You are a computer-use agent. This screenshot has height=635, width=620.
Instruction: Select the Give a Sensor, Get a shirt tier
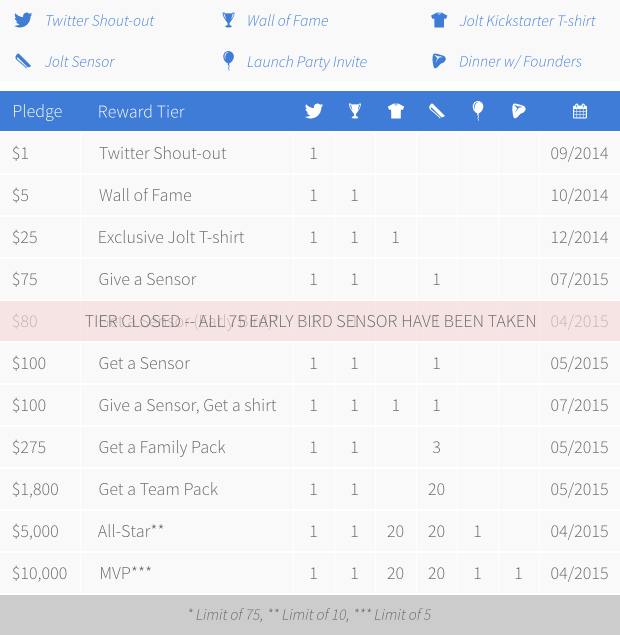[x=187, y=405]
